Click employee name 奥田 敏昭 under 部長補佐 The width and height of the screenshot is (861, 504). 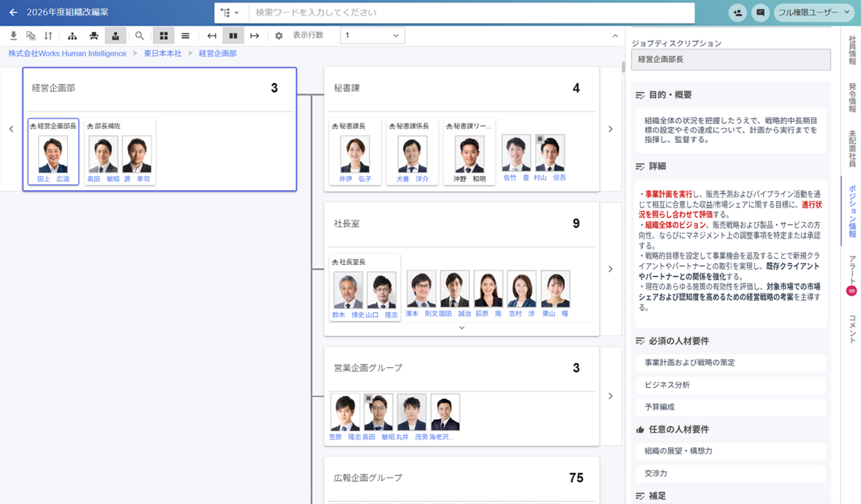(x=103, y=179)
